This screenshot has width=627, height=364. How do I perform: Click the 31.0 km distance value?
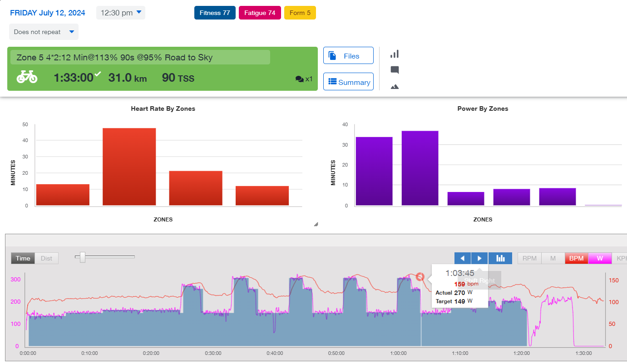(128, 78)
